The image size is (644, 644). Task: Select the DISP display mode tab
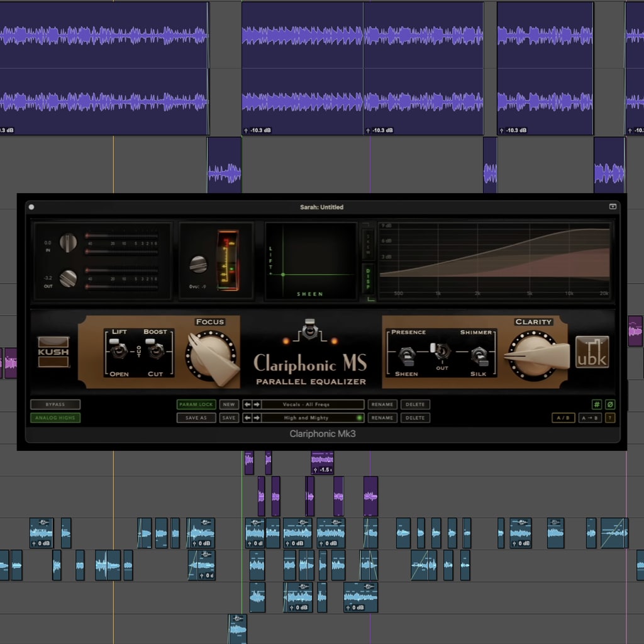(x=369, y=278)
